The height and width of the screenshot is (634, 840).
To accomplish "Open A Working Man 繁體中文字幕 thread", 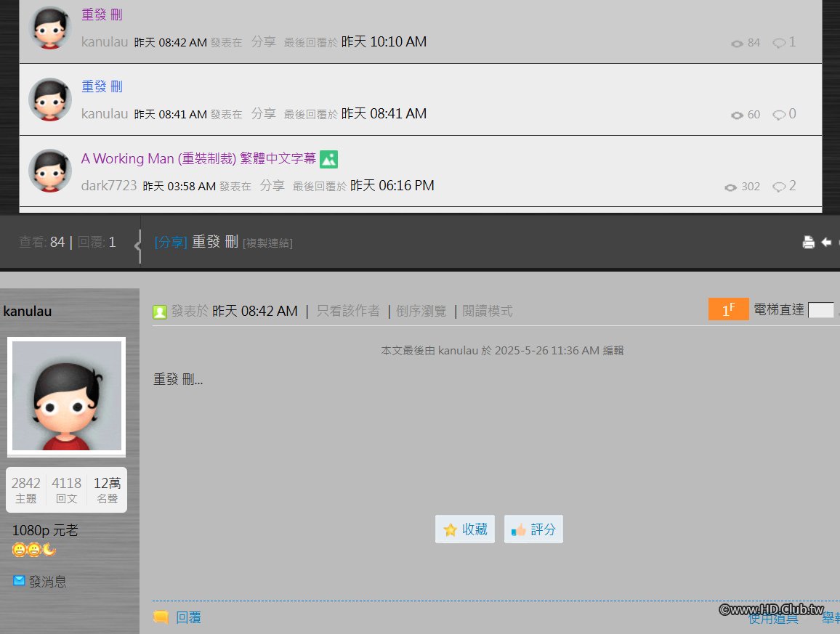I will pos(198,158).
